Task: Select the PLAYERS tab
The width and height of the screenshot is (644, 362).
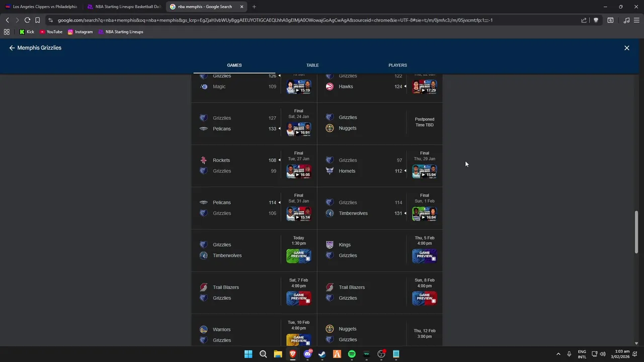Action: [397, 65]
